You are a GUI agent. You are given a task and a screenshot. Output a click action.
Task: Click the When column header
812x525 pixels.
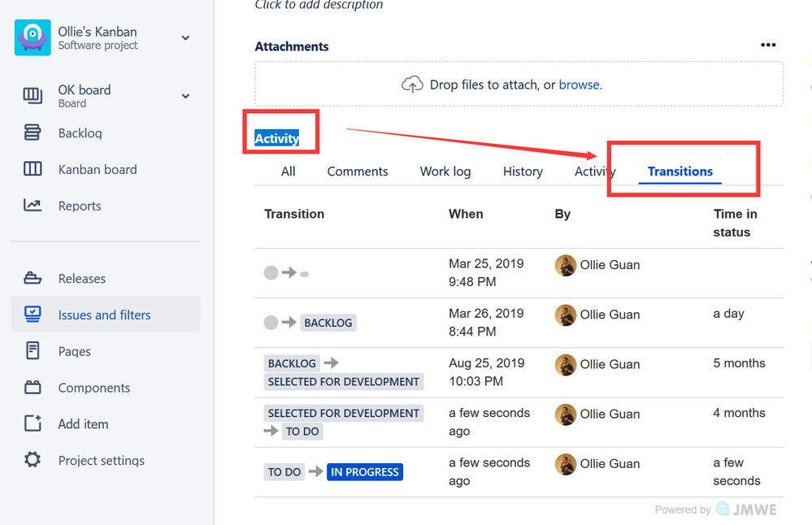(466, 214)
